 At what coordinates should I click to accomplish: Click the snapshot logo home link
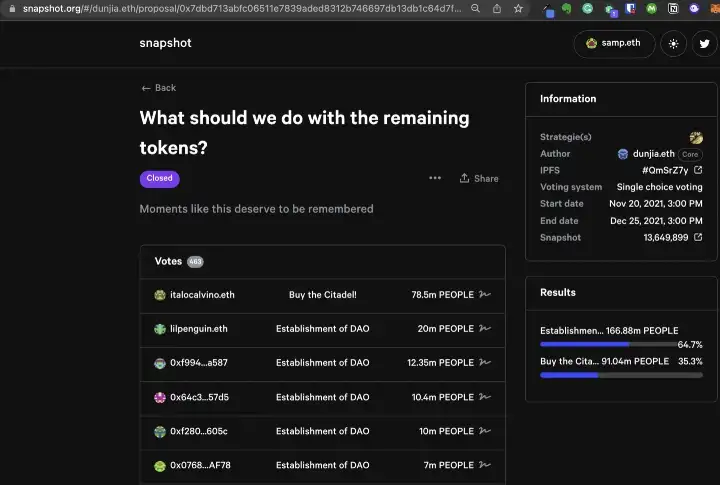click(x=165, y=43)
